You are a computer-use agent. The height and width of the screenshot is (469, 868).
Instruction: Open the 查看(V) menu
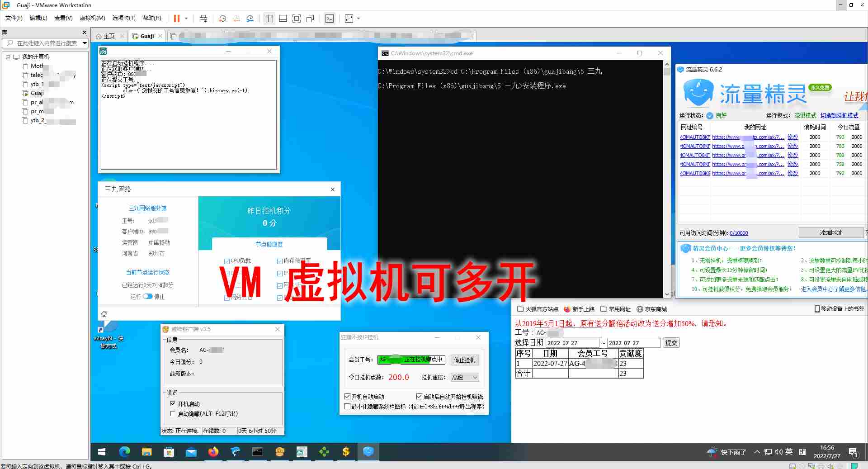point(63,18)
